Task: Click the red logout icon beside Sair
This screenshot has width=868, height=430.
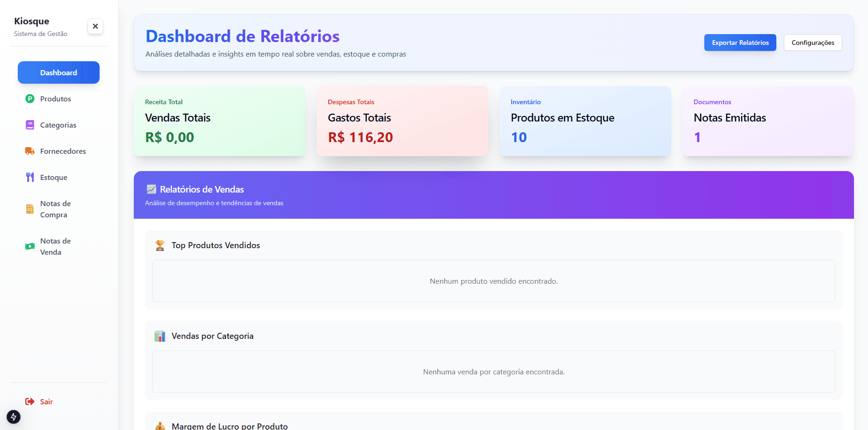Action: click(x=29, y=401)
